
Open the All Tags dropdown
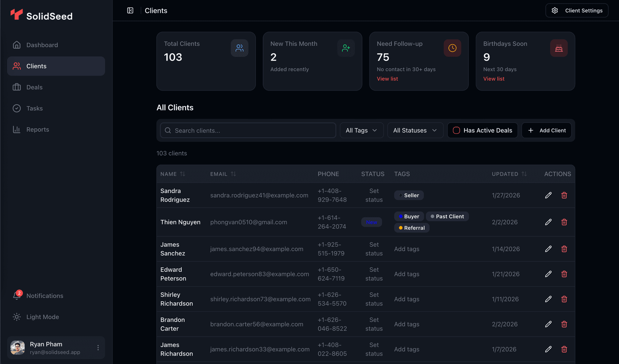click(x=361, y=130)
